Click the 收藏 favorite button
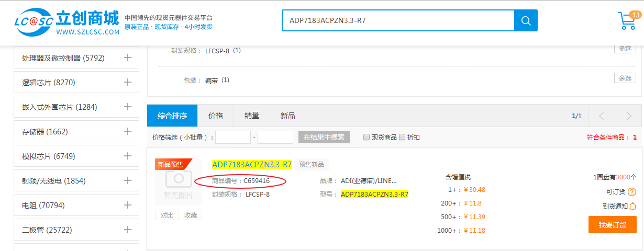Screen dimensions: 644x251 tap(190, 215)
